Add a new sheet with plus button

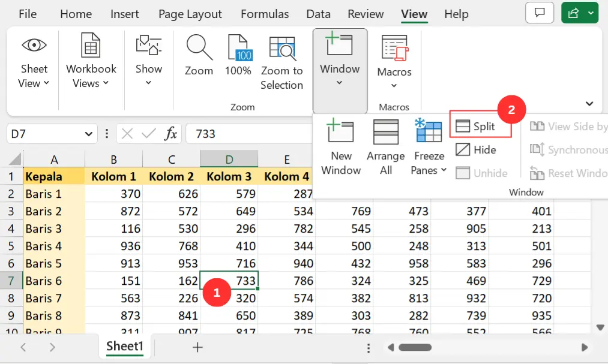(197, 347)
